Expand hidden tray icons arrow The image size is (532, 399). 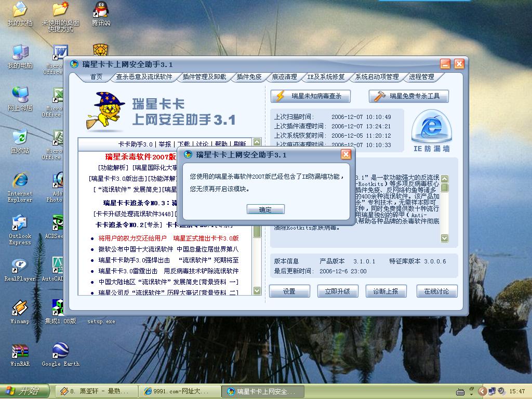[x=482, y=391]
